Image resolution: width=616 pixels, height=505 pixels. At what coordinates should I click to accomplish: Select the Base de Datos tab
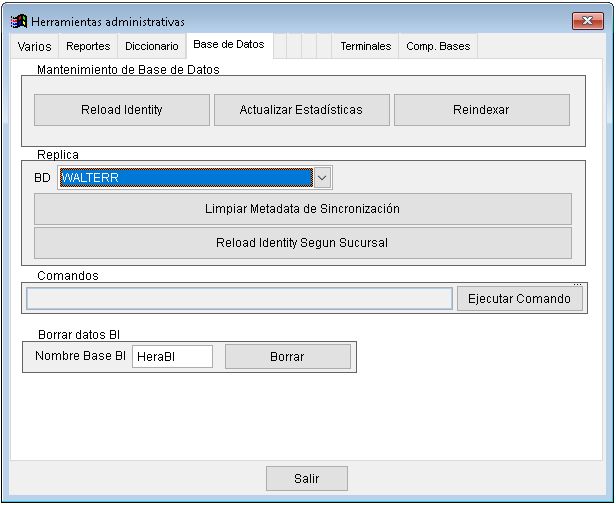(x=228, y=45)
